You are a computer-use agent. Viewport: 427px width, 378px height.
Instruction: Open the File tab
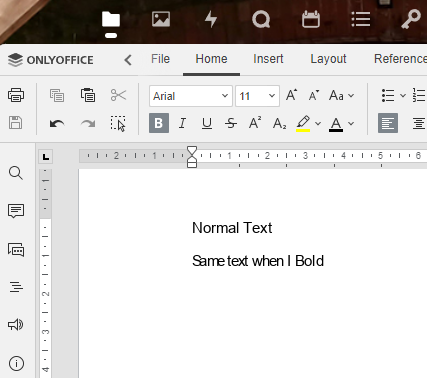[x=160, y=59]
